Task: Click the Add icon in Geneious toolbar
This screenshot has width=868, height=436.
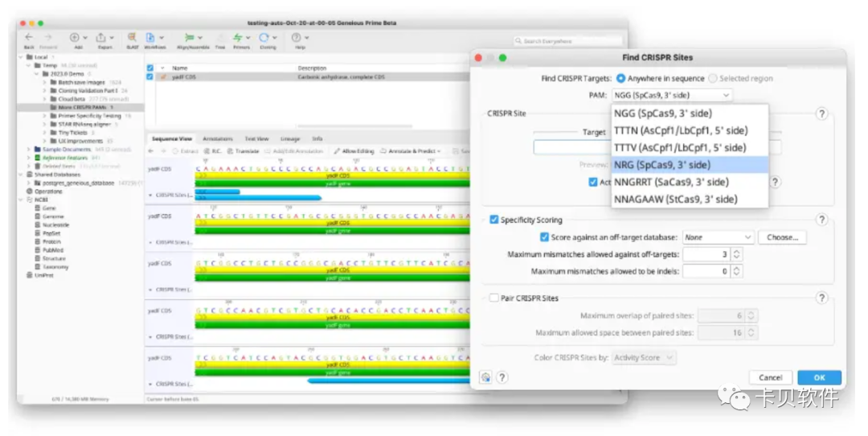Action: 74,37
